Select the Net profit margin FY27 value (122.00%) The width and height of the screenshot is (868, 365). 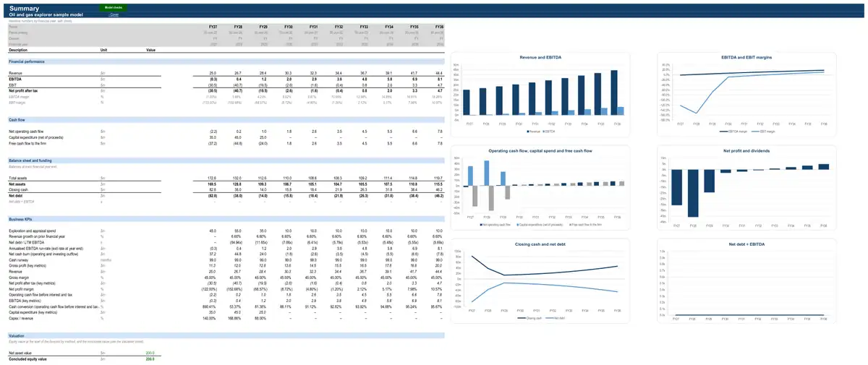tap(210, 288)
